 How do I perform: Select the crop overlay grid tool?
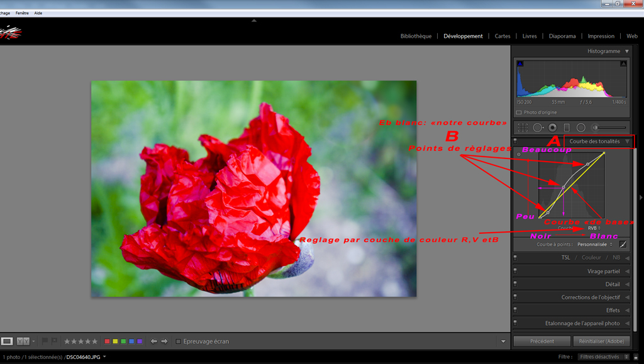coord(523,127)
